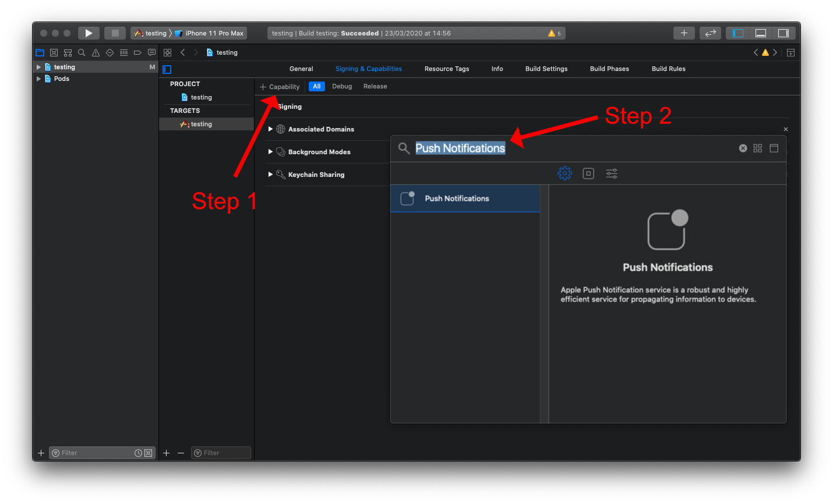Screen dimensions: 833x504
Task: Open the Resource Tags tab
Action: 447,69
